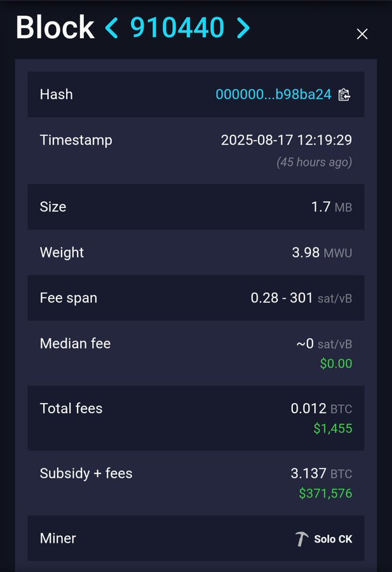Click the Solo CK pickaxe icon
This screenshot has width=392, height=572.
click(x=302, y=539)
